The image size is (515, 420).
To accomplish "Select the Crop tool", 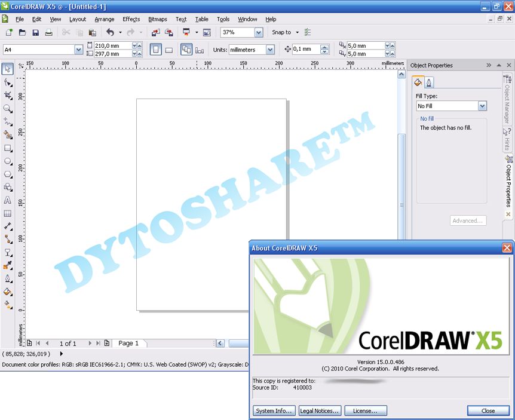I will click(8, 96).
